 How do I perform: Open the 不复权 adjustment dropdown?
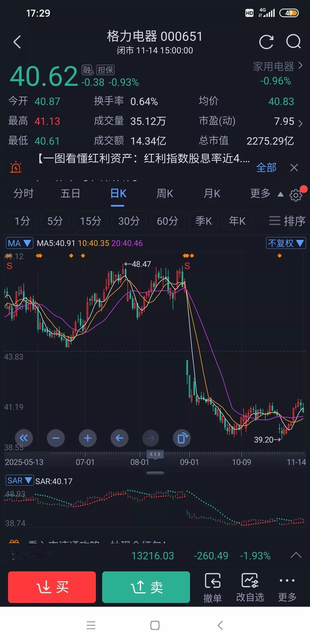[286, 243]
